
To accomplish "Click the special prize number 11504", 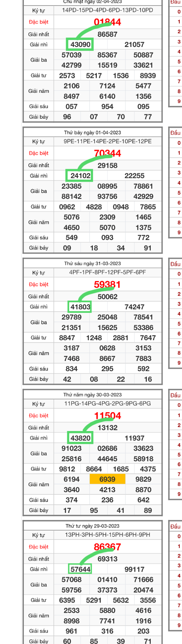I will (x=107, y=416).
